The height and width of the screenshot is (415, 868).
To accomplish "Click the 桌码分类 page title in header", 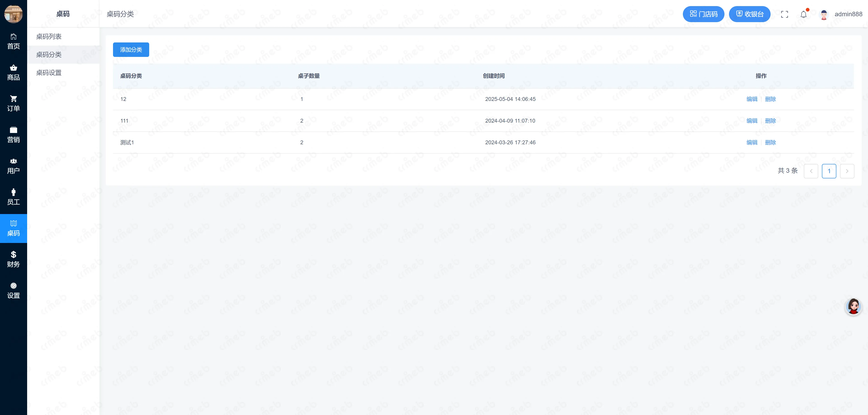I will click(120, 14).
